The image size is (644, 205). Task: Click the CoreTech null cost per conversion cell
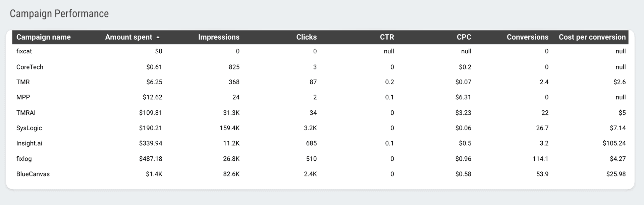coord(621,67)
